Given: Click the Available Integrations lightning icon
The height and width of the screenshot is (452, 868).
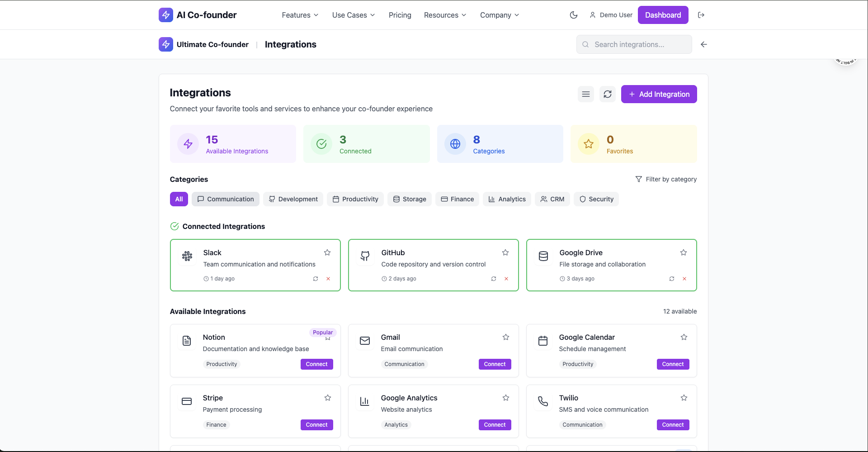Looking at the screenshot, I should point(188,144).
